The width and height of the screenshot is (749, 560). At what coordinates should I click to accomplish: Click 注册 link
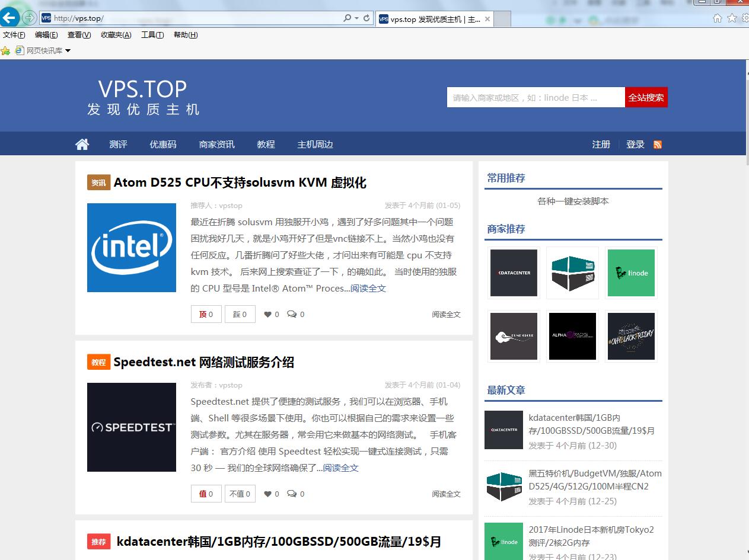coord(601,144)
